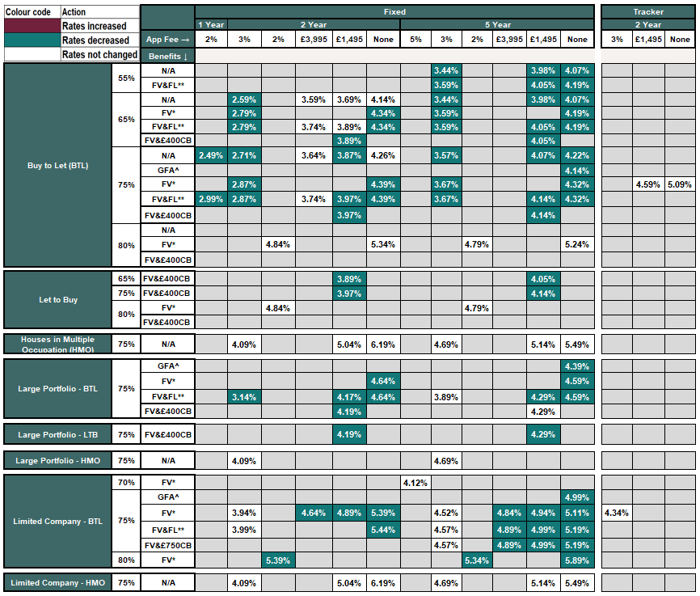Select Houses in Multiple Occupation (HMO) header
This screenshot has width=700, height=596.
pyautogui.click(x=57, y=344)
